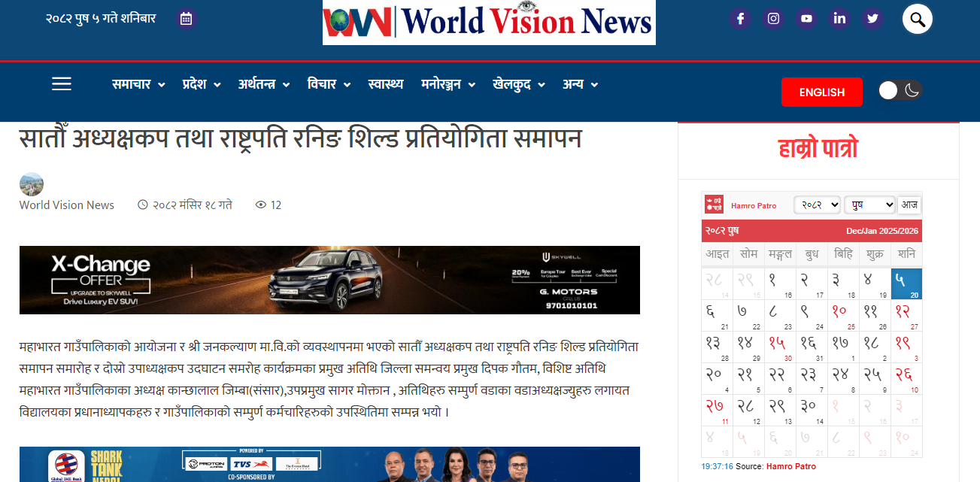Open the YouTube social icon
Screen dimensions: 980x482
coord(806,19)
